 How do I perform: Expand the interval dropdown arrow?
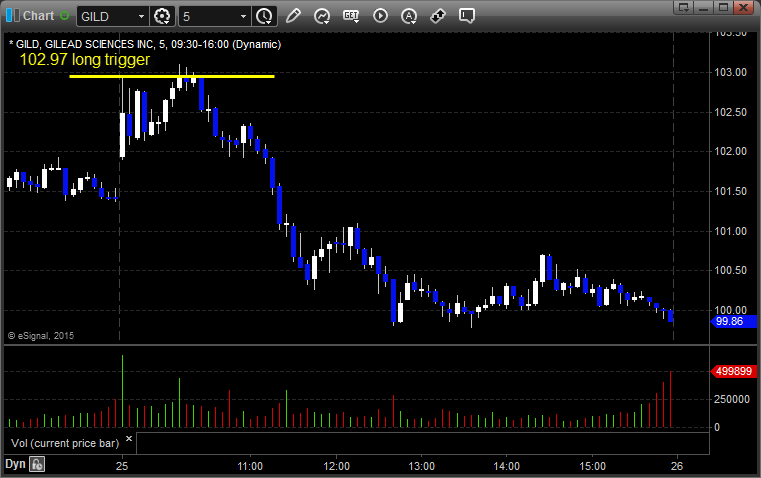[244, 16]
